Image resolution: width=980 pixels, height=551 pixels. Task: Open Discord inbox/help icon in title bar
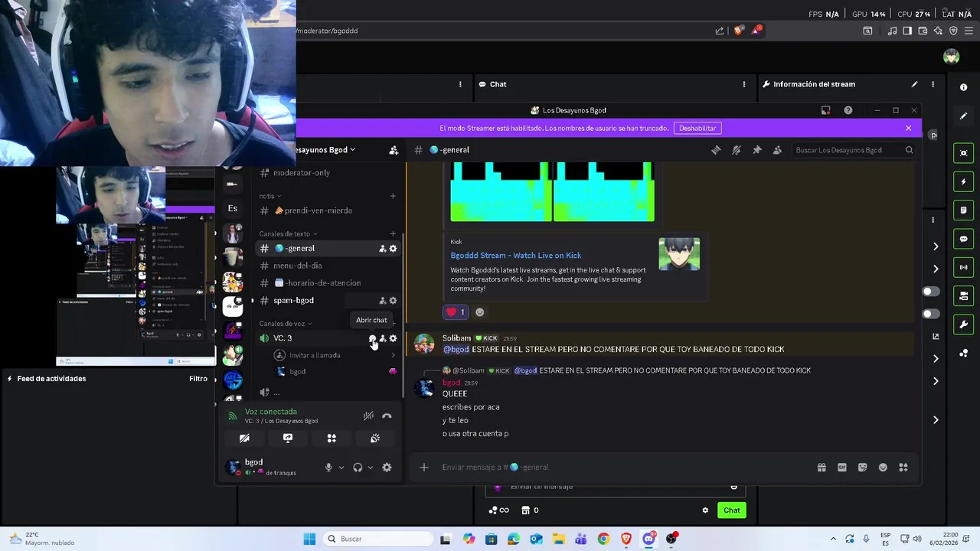click(x=848, y=110)
